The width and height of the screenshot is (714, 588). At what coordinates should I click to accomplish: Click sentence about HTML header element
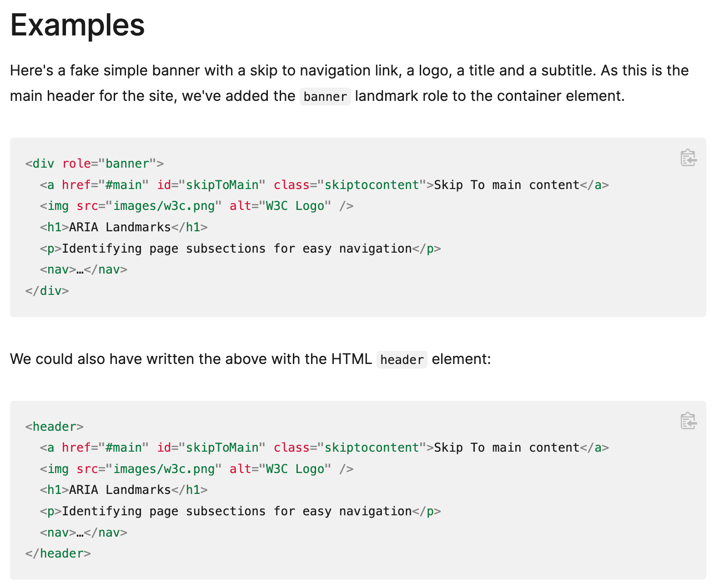(251, 359)
